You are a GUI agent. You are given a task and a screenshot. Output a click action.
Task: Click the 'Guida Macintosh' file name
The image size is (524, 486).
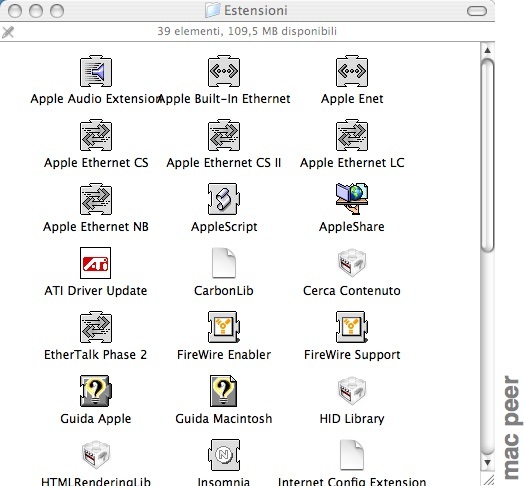[x=224, y=418]
